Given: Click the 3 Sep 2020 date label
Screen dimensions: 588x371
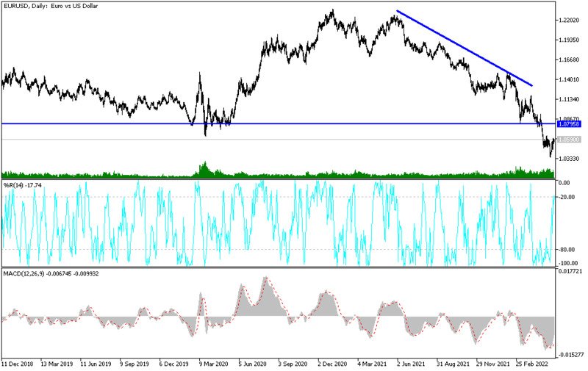Looking at the screenshot, I should pyautogui.click(x=293, y=364).
